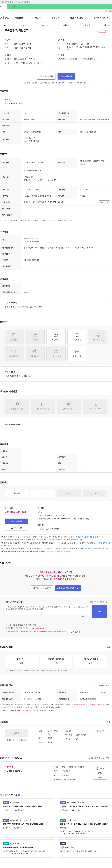Image resolution: width=112 pixels, height=868 pixels.
Task: Open recommended job 토목BIM 전문인력양성과정(250H)
Action: point(18,847)
